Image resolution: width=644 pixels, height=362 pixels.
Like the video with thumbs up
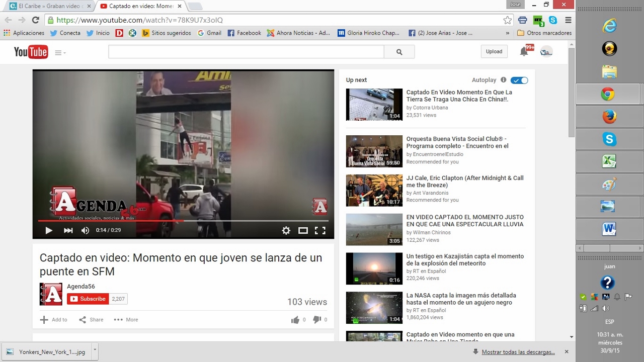[295, 320]
